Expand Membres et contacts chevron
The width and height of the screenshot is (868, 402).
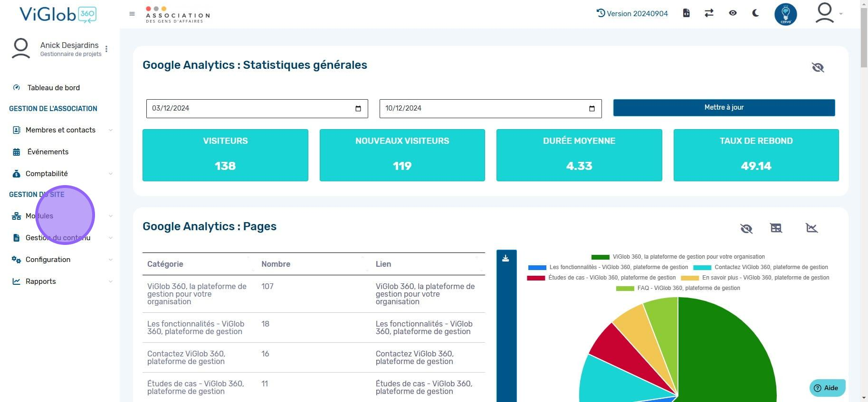[111, 130]
